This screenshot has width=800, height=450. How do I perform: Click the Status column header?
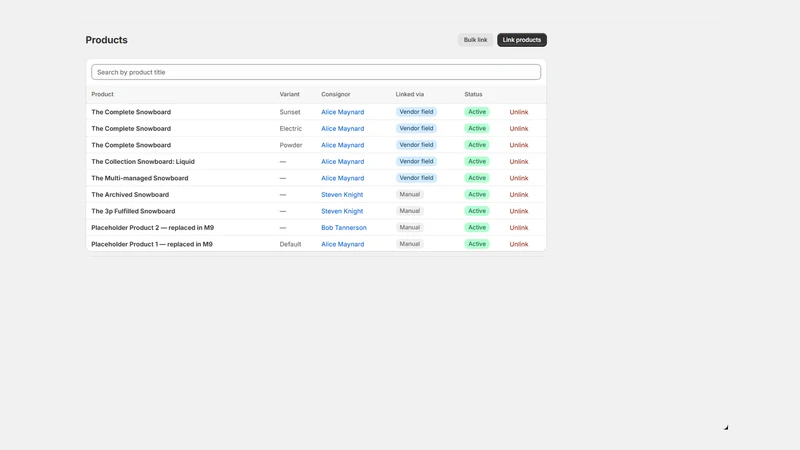click(473, 94)
